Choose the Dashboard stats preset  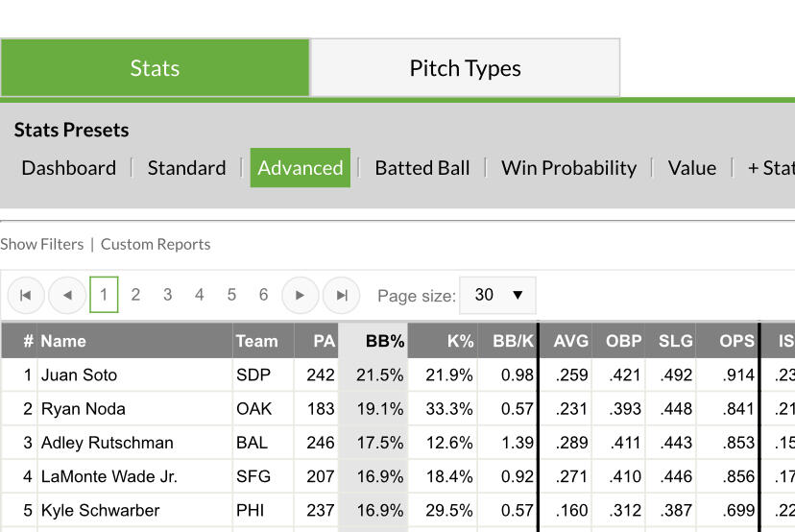pyautogui.click(x=68, y=168)
